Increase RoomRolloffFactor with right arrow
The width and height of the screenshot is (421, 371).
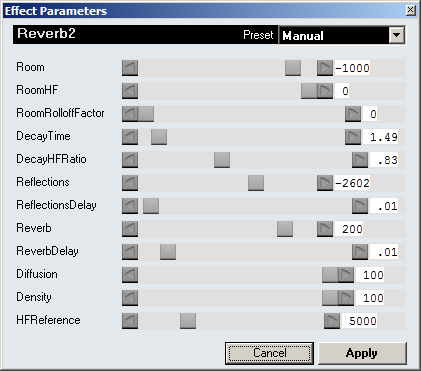[x=353, y=114]
